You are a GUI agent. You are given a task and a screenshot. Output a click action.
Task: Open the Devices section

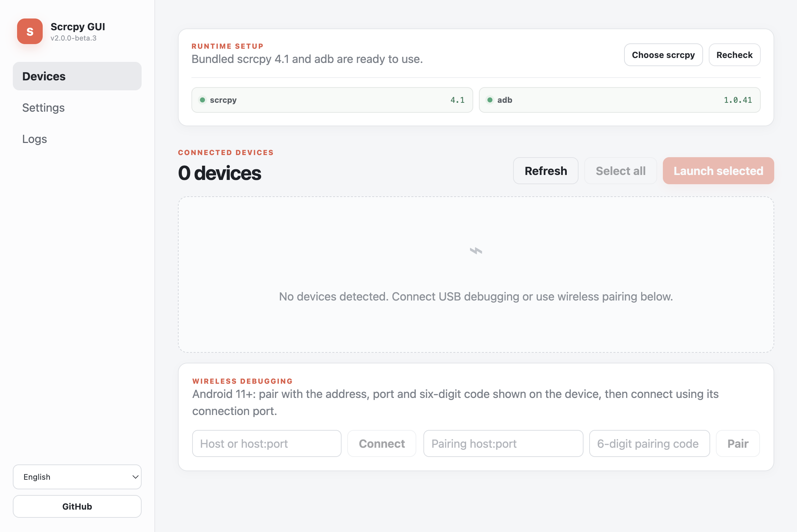tap(77, 76)
